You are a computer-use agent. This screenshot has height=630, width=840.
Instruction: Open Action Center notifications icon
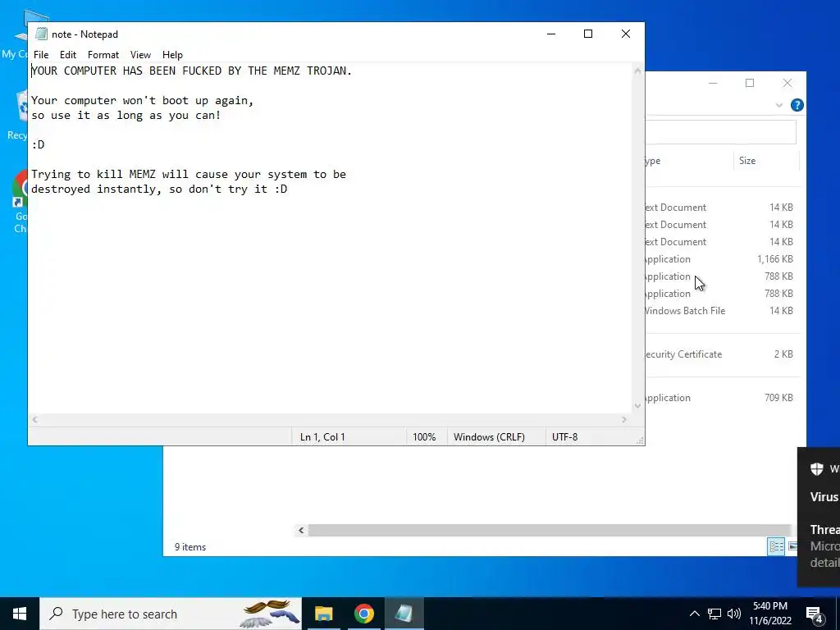(x=815, y=614)
